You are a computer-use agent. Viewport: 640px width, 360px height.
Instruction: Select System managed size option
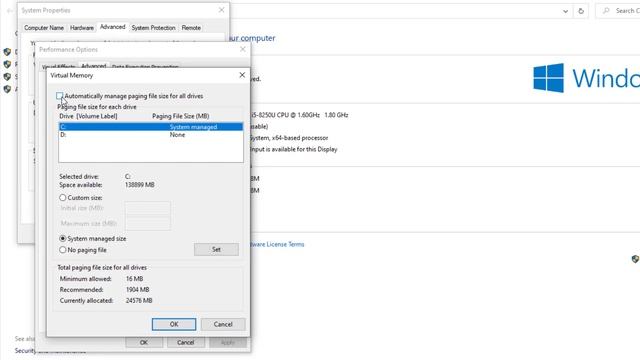(62, 238)
